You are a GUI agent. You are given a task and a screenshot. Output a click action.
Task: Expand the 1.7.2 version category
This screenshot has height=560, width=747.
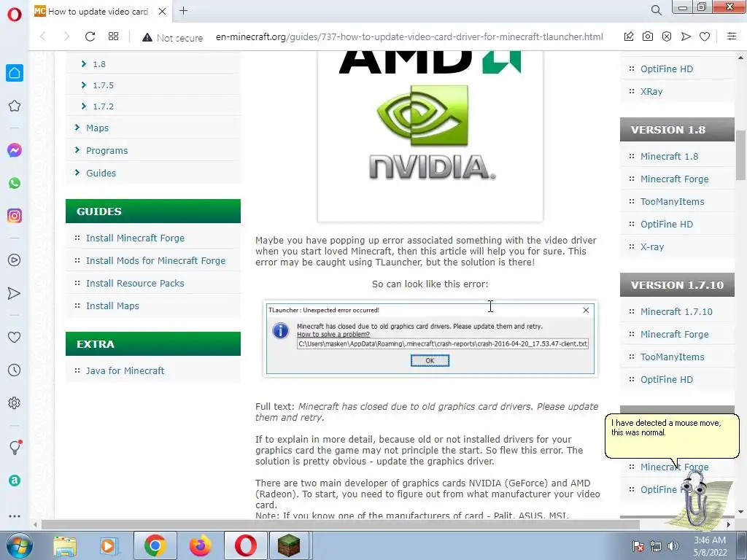click(x=103, y=106)
